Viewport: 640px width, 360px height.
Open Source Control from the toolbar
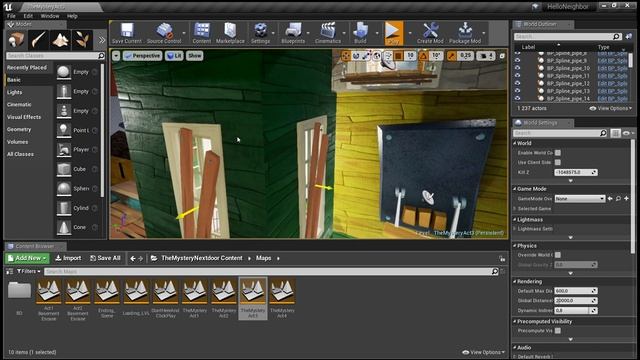(164, 33)
